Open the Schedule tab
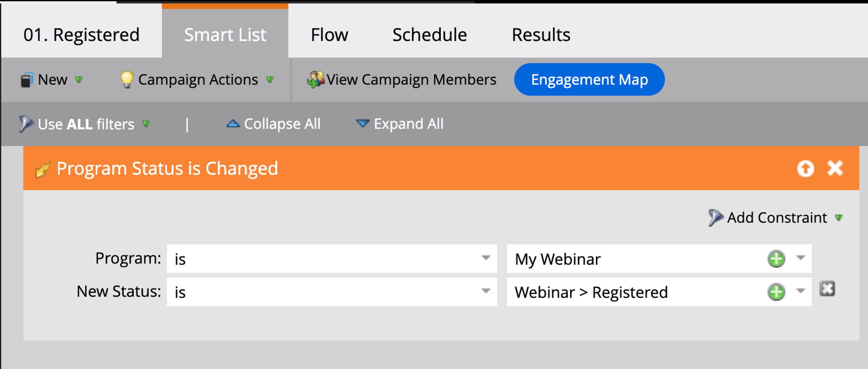This screenshot has width=868, height=369. (x=429, y=35)
